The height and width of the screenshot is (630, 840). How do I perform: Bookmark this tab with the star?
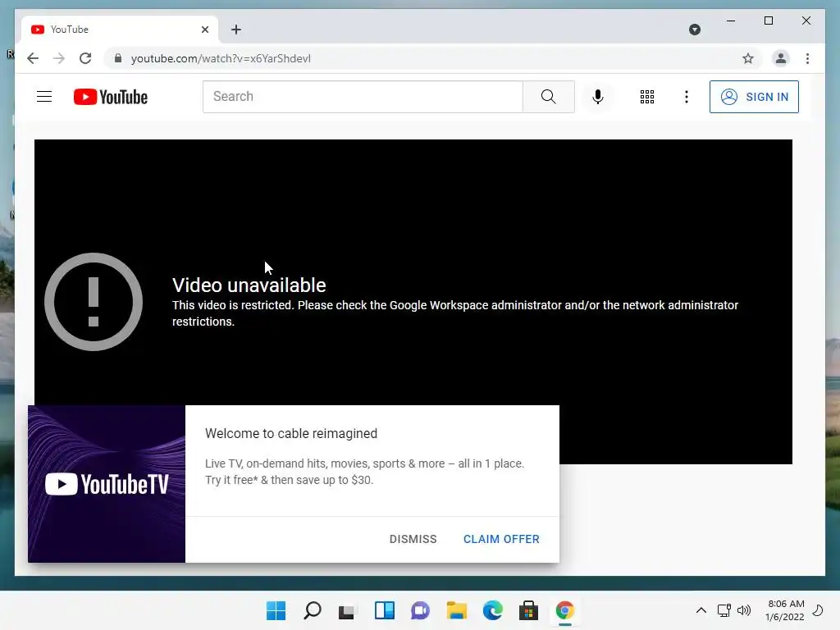(x=748, y=58)
